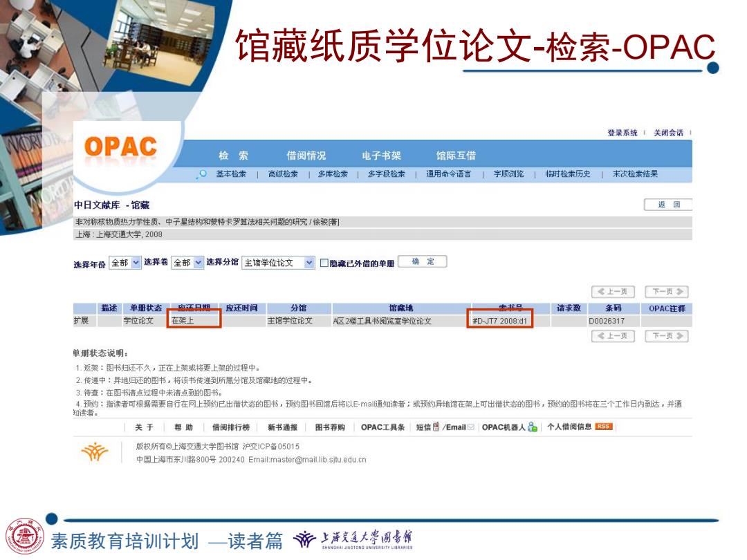Click the 关于 footer link
Viewport: 747px width, 560px height.
tap(144, 427)
